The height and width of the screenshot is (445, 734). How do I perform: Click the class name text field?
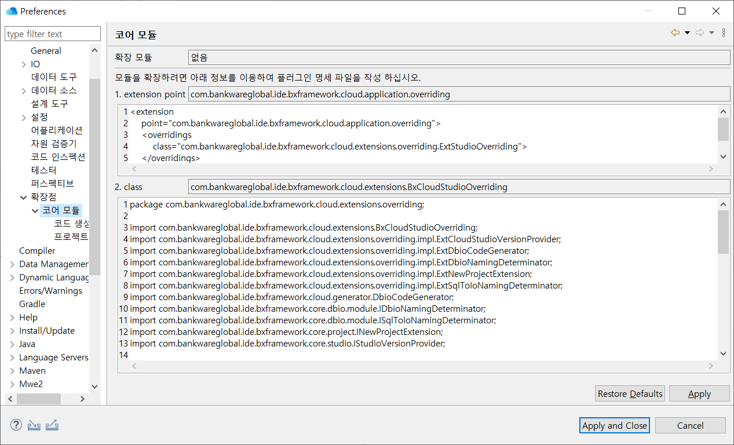click(x=459, y=187)
